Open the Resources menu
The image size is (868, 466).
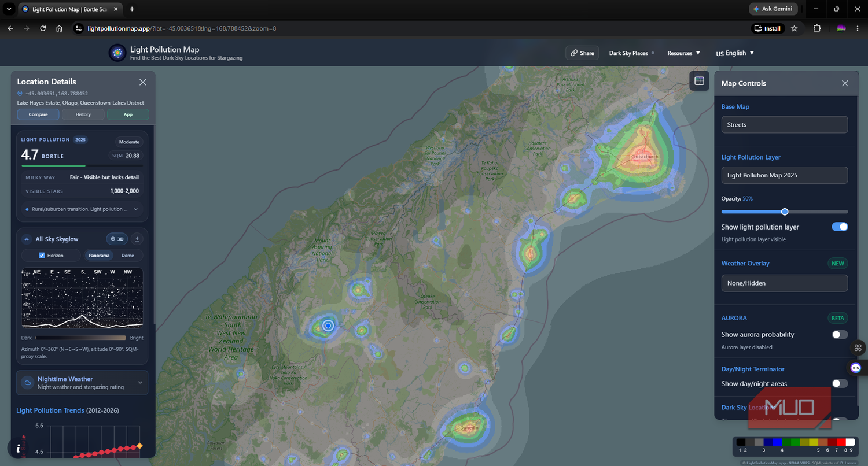683,53
